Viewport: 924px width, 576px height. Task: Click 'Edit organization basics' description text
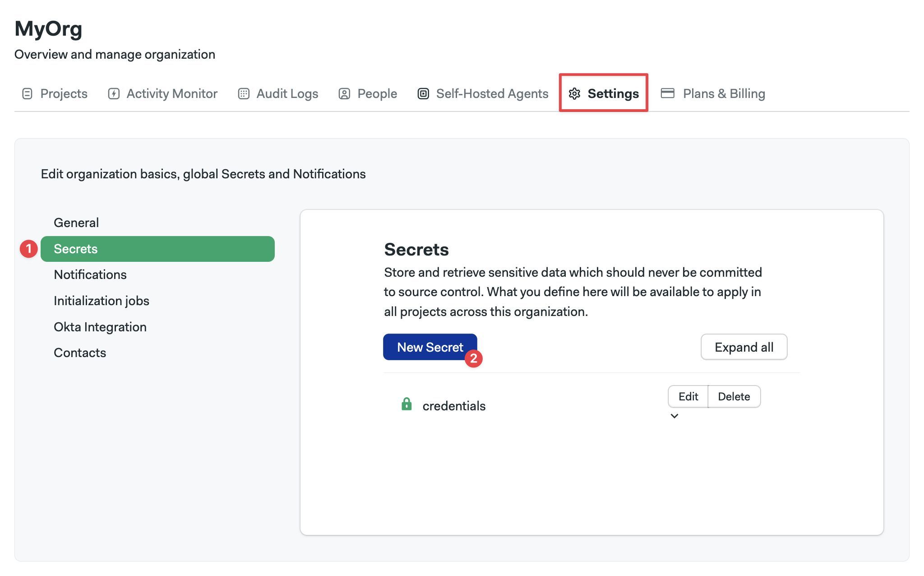[203, 174]
